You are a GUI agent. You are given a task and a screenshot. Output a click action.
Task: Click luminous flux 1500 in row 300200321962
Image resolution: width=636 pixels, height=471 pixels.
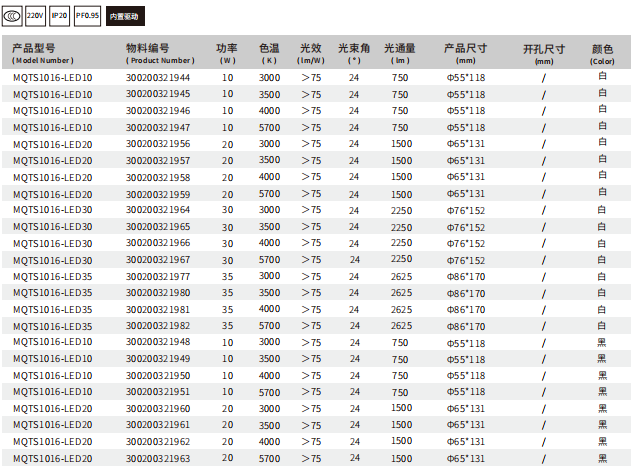pyautogui.click(x=402, y=441)
